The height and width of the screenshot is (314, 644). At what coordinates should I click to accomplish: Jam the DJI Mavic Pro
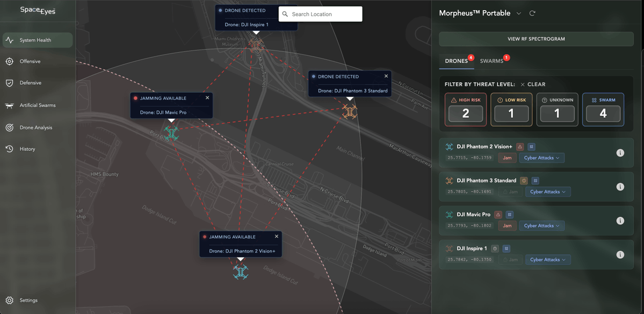tap(507, 226)
